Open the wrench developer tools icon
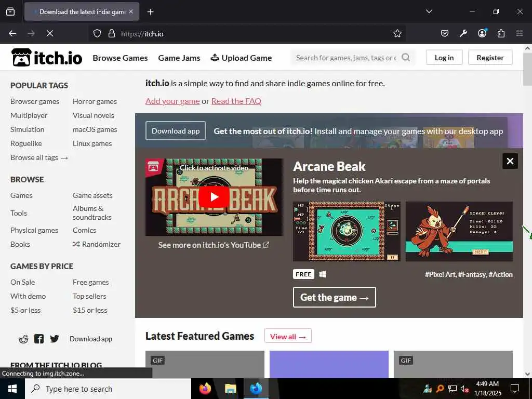The image size is (532, 399). point(463,33)
